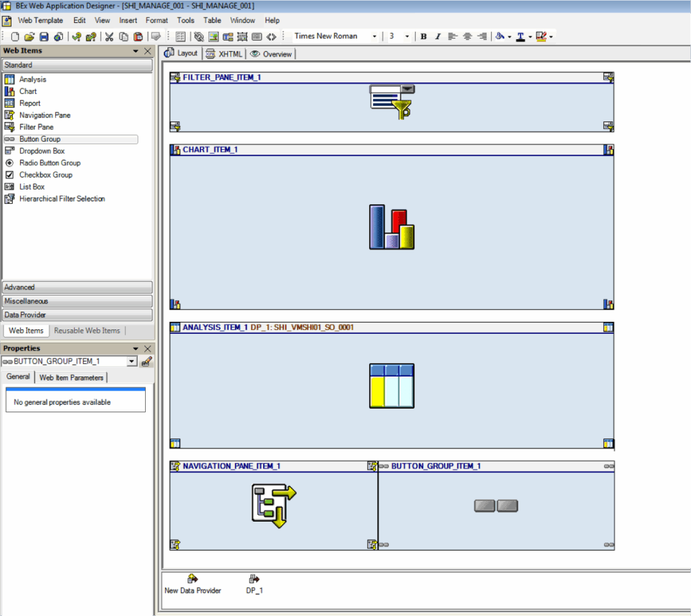Open the Times New Roman font dropdown
Screen dimensions: 691x616
(x=375, y=36)
